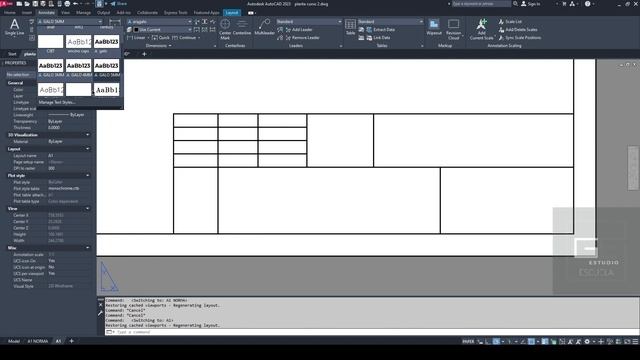Open the No selection dropdown in Properties
The image size is (640, 360).
21,75
